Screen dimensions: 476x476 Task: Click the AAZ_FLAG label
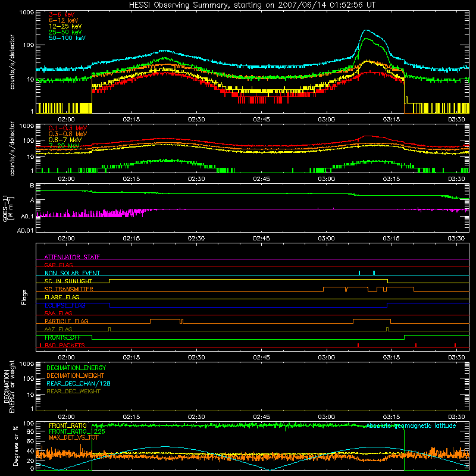58,329
